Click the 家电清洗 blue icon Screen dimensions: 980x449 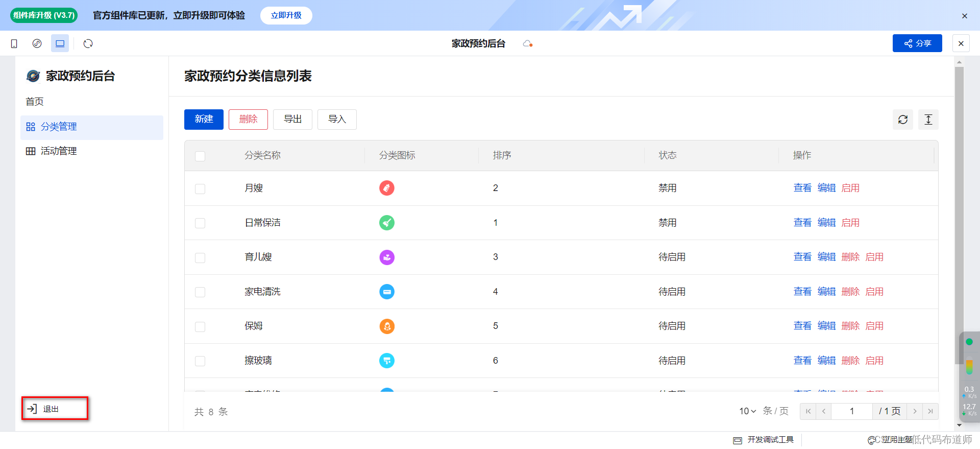point(387,292)
